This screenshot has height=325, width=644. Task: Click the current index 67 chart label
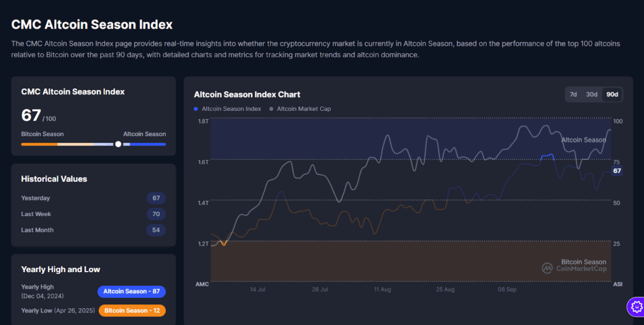(617, 171)
